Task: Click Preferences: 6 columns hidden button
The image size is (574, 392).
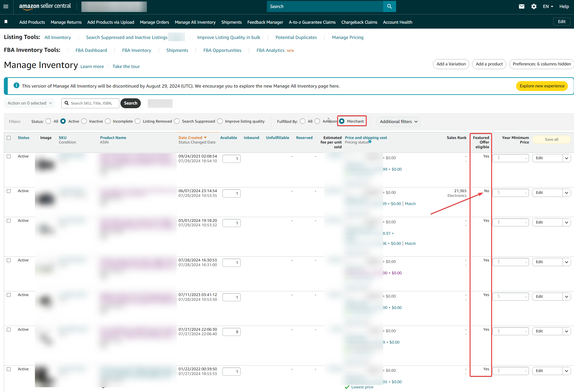Action: click(542, 64)
